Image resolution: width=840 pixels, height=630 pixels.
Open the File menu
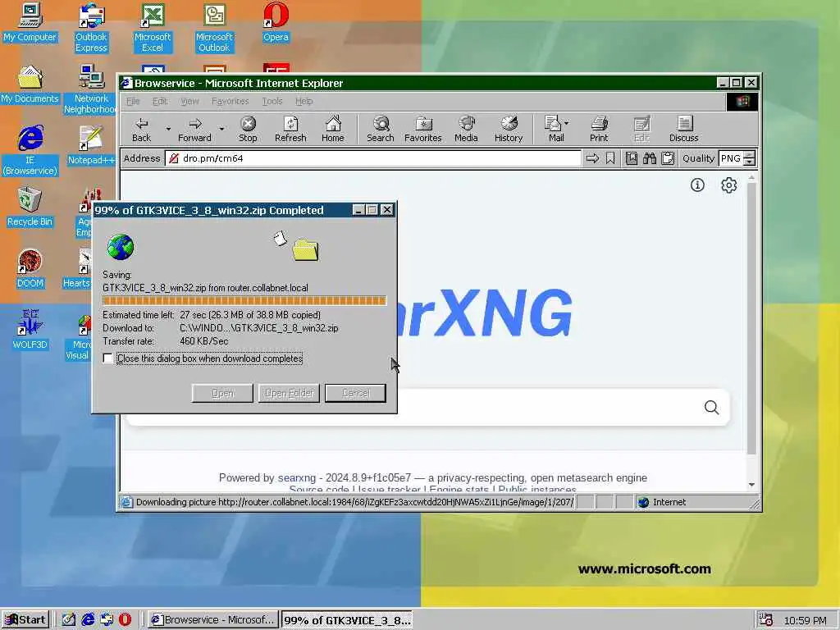pos(132,101)
